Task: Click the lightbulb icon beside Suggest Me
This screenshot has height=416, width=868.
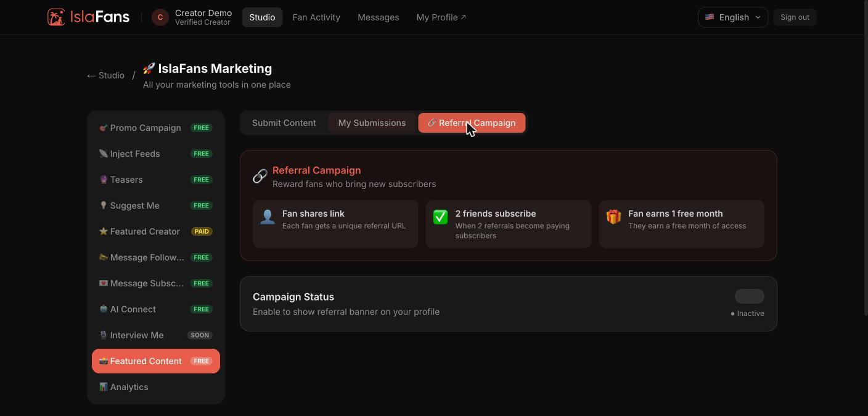Action: 103,206
